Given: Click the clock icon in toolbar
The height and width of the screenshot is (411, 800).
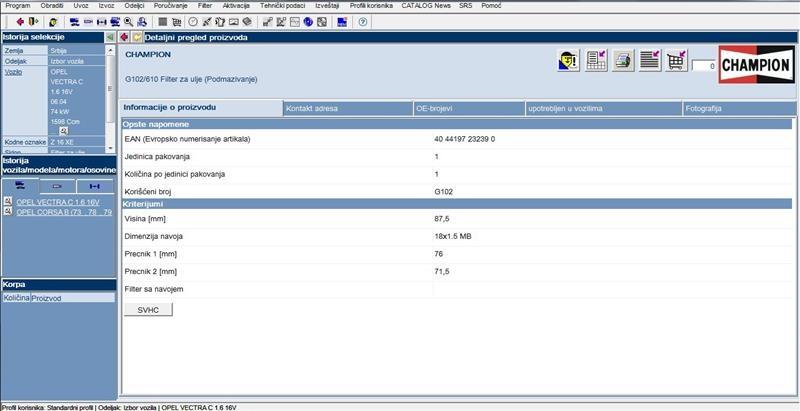Looking at the screenshot, I should [x=193, y=21].
